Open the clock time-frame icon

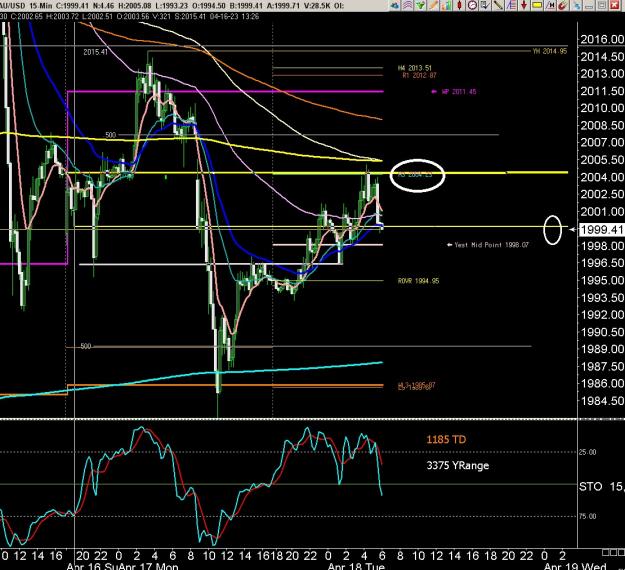[472, 6]
